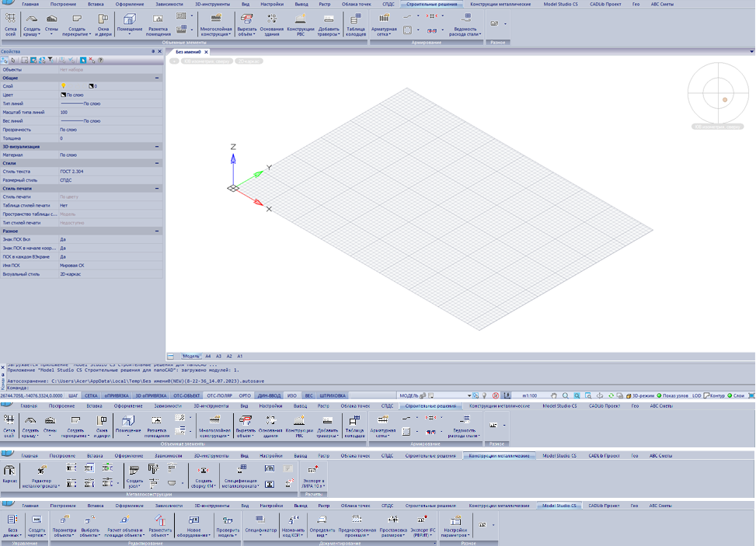Viewport: 756px width, 546px height.
Task: Toggle СЕТКА grid display
Action: (x=91, y=395)
